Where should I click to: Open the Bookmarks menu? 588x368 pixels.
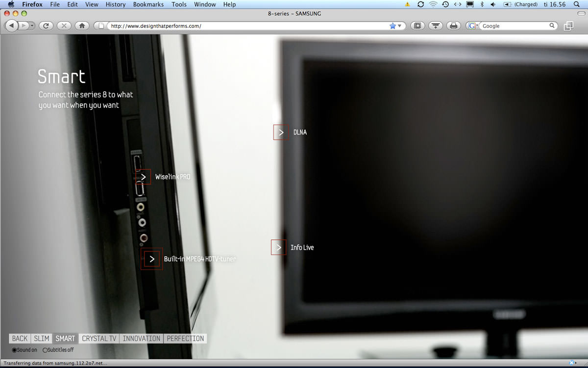tap(149, 4)
